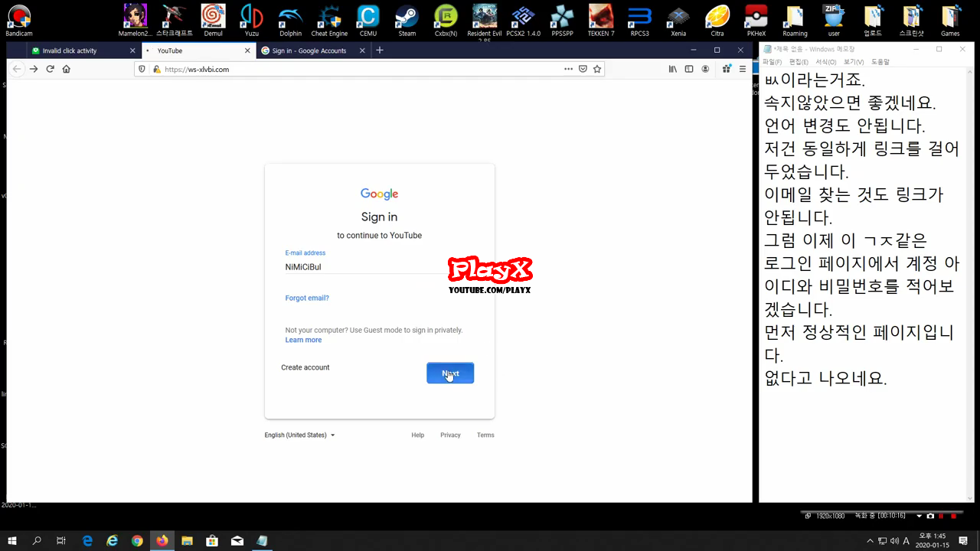
Task: Expand English (United States) language dropdown
Action: click(x=299, y=435)
